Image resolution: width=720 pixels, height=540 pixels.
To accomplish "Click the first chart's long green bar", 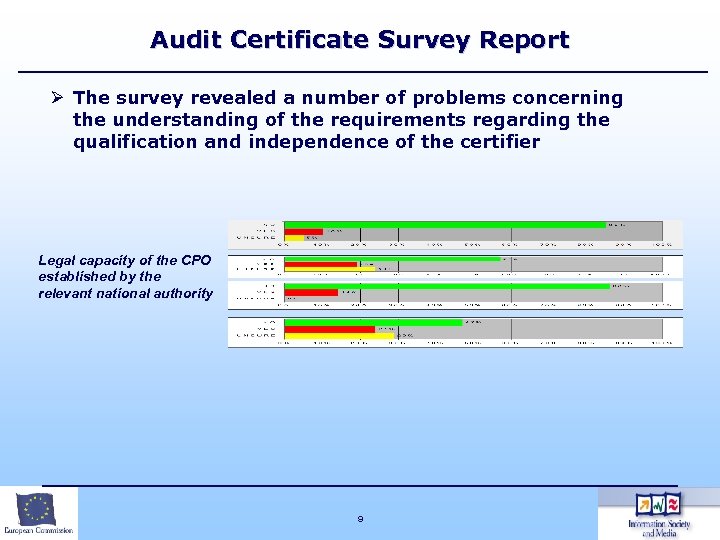I will pos(445,225).
